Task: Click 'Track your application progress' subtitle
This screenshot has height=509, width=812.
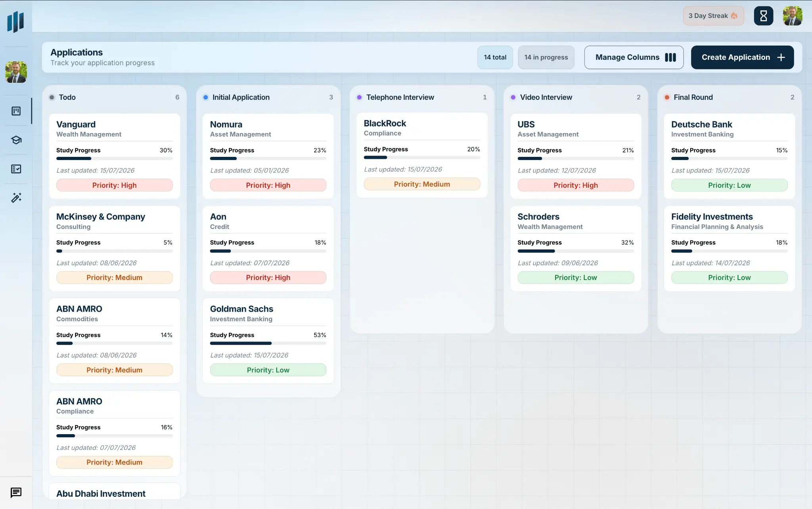Action: pos(102,63)
